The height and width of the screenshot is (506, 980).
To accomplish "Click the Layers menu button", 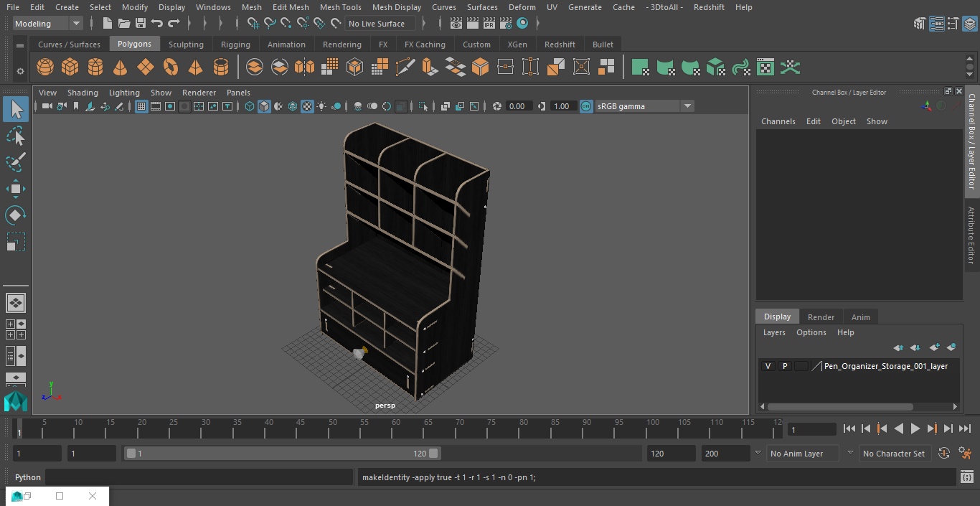I will pyautogui.click(x=773, y=332).
